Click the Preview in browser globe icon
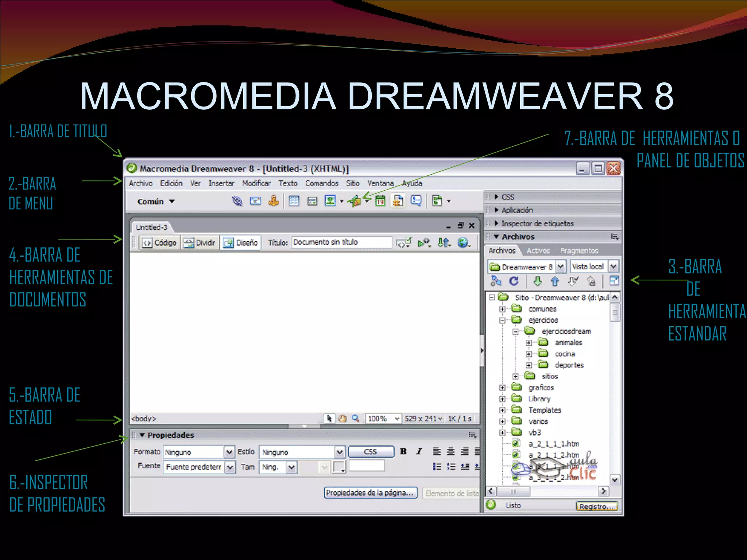This screenshot has height=560, width=747. [463, 242]
